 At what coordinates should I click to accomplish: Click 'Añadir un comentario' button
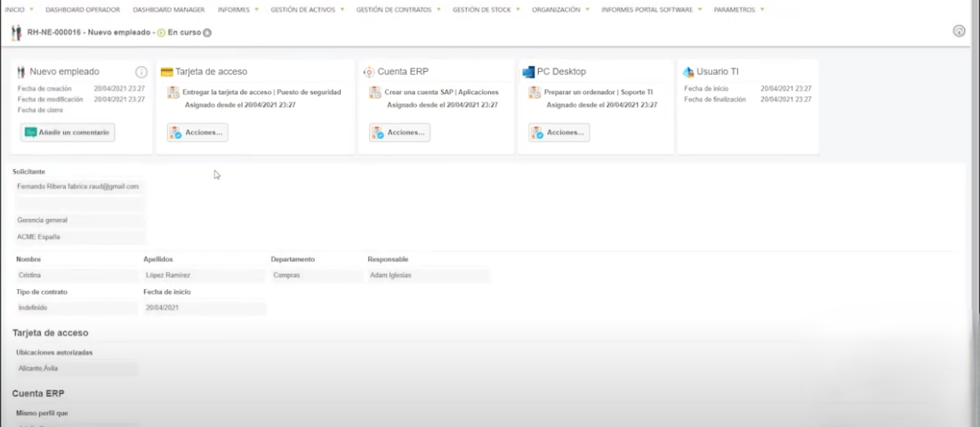click(68, 133)
